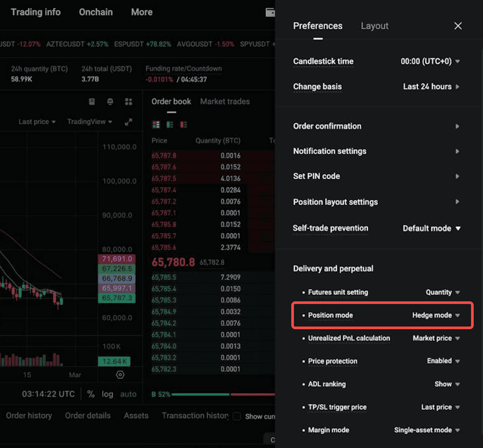This screenshot has height=448, width=483.
Task: Open the chart grid layout icon
Action: tap(128, 102)
